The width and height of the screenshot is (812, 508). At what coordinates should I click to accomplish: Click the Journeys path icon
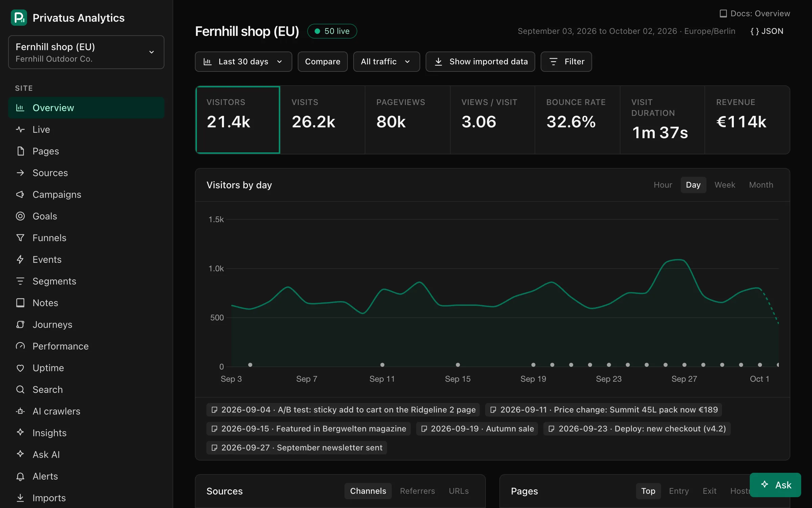[20, 324]
